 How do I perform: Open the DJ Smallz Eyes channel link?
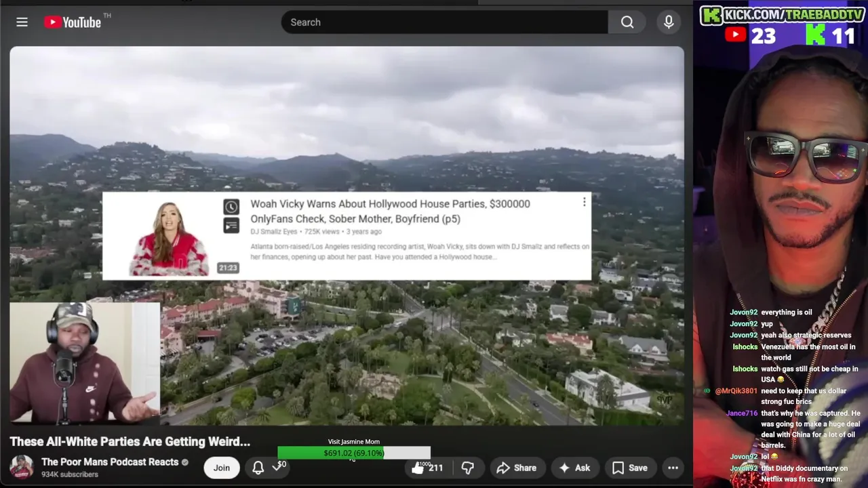[274, 232]
